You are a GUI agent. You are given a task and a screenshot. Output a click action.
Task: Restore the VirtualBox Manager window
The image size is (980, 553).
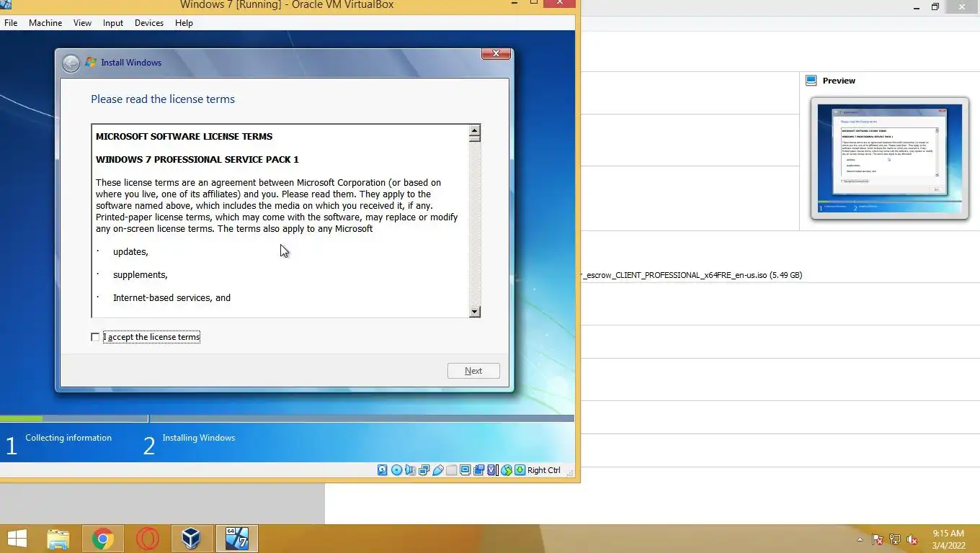[x=935, y=6]
